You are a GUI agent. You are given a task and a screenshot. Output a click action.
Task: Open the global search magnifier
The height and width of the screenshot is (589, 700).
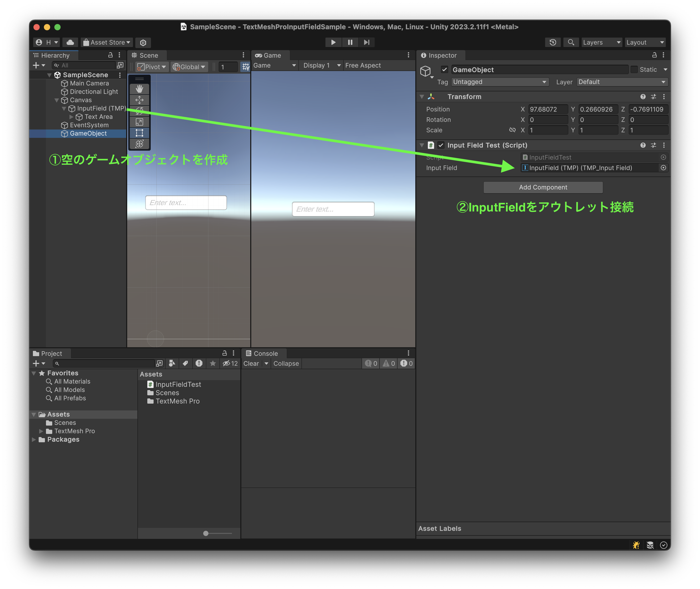571,42
